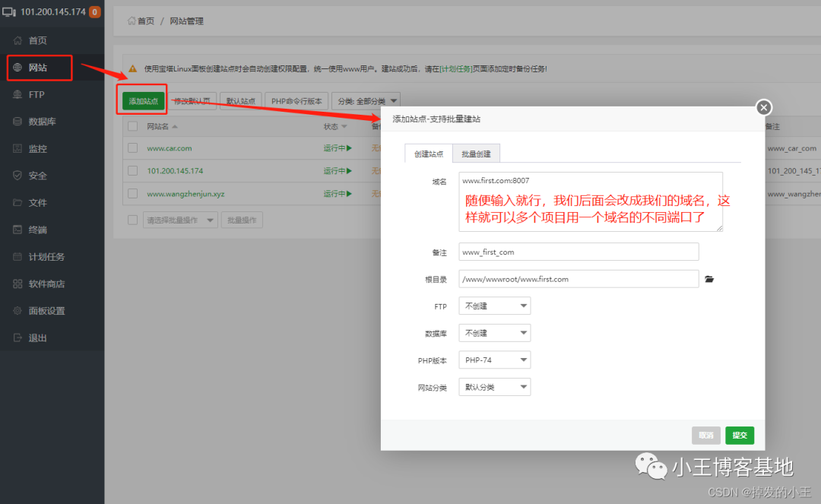
Task: Open the FTP 不创建 dropdown
Action: 495,306
